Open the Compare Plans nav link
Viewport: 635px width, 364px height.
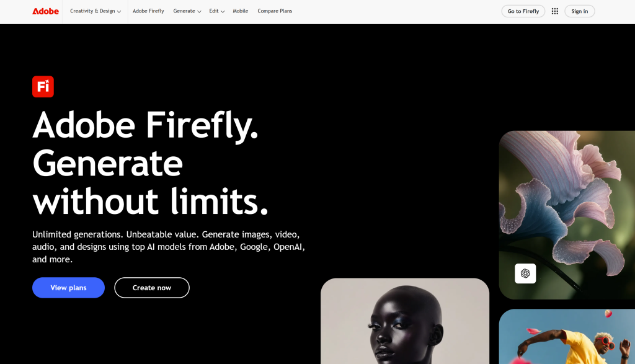coord(275,11)
